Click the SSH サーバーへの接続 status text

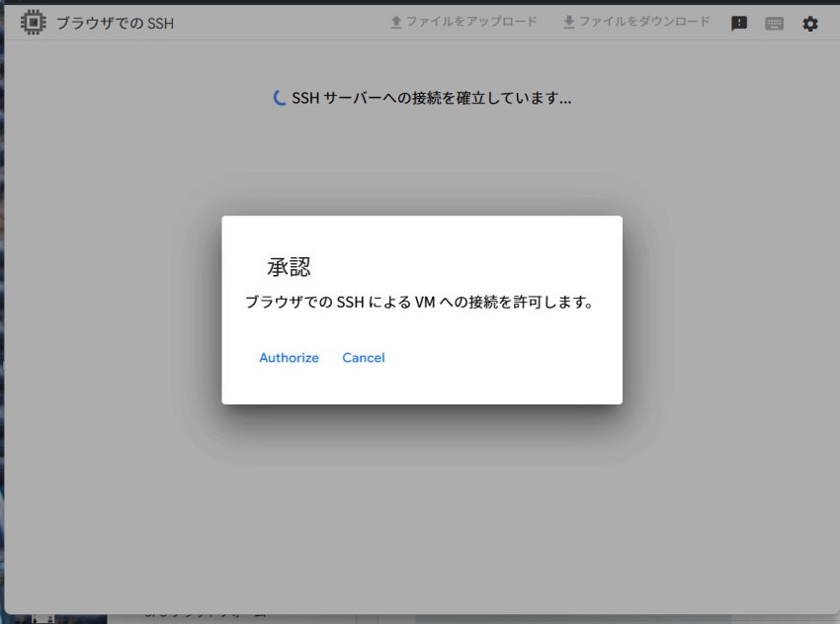[x=431, y=98]
